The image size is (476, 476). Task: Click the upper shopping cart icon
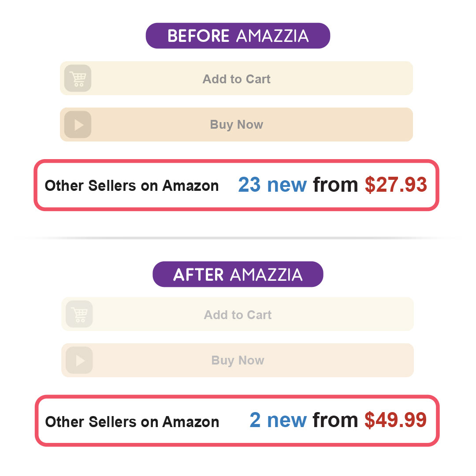(x=78, y=78)
